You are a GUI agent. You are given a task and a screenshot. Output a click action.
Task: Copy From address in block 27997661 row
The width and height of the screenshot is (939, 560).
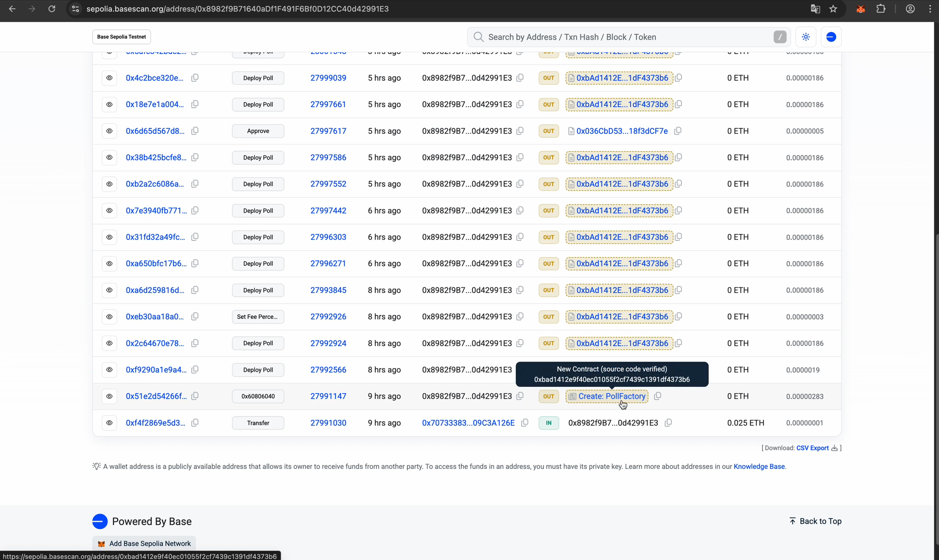(x=520, y=104)
